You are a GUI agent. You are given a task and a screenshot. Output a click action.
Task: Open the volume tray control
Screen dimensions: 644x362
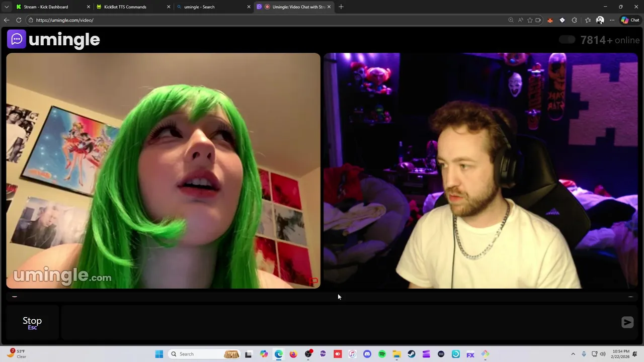click(603, 354)
